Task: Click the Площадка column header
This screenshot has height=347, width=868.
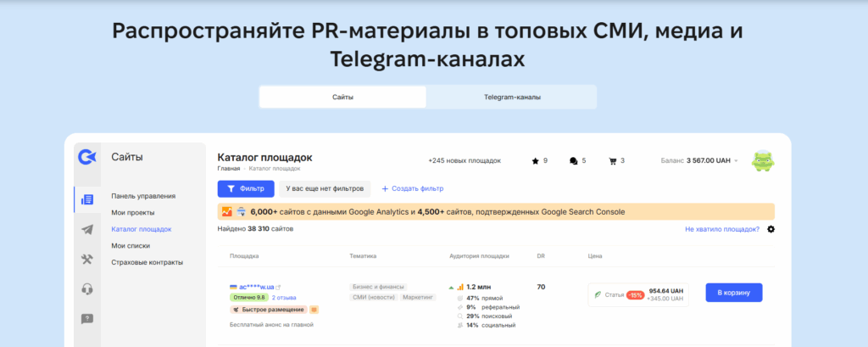Action: click(x=244, y=256)
